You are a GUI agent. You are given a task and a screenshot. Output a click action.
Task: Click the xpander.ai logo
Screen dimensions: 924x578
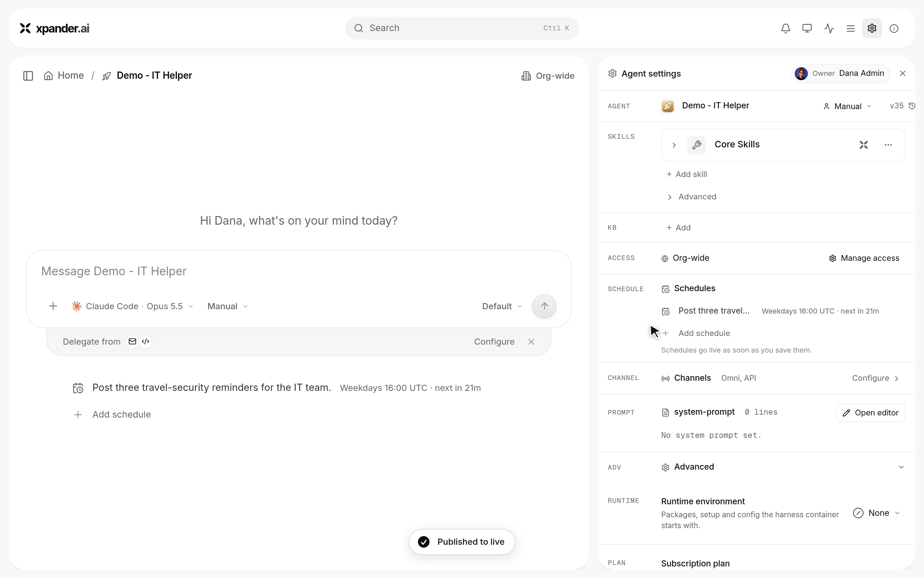point(55,28)
